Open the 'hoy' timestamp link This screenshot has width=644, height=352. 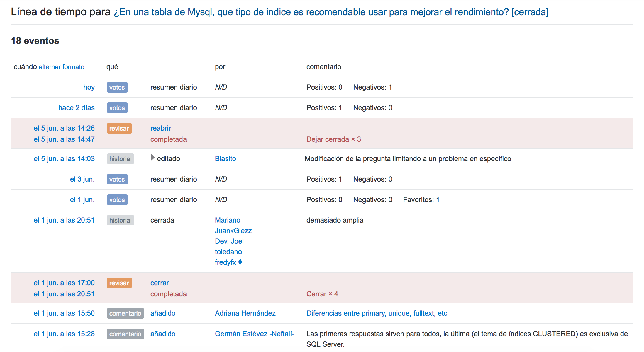[89, 87]
